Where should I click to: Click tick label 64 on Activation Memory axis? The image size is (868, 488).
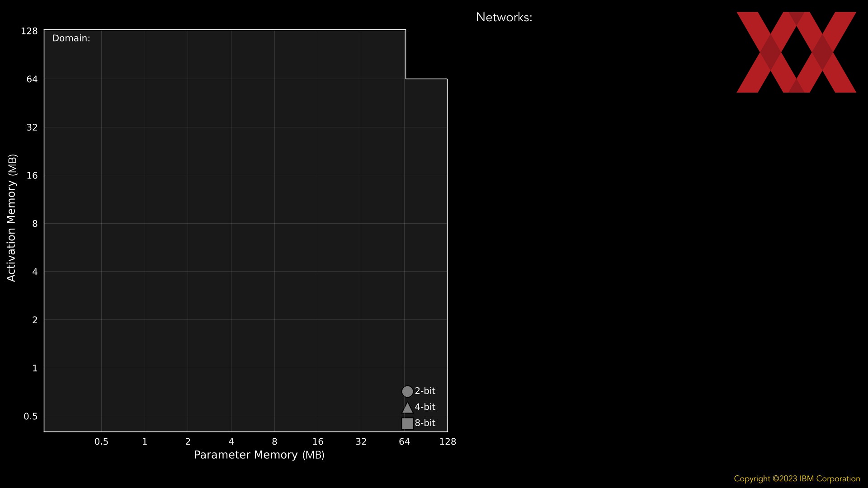(32, 80)
